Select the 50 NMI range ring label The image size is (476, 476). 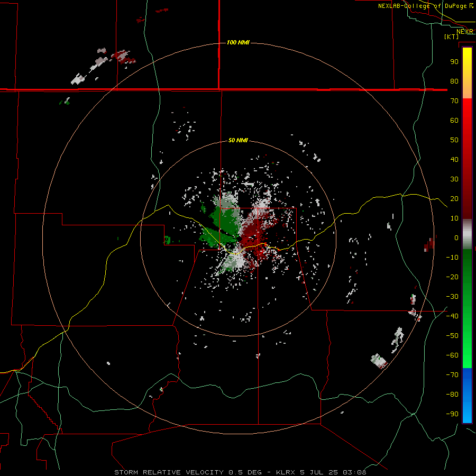point(238,140)
